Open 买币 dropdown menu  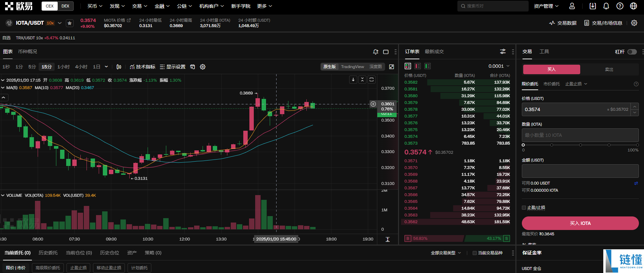[94, 6]
